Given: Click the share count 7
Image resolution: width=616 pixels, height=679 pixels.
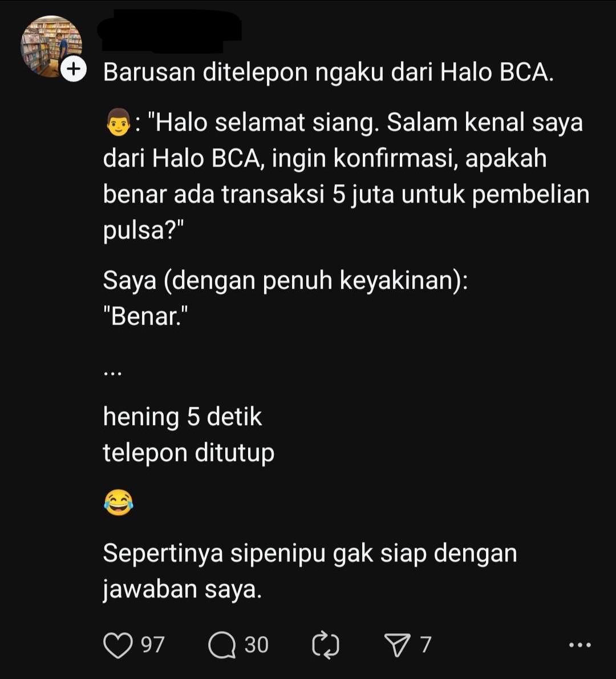Looking at the screenshot, I should coord(425,645).
